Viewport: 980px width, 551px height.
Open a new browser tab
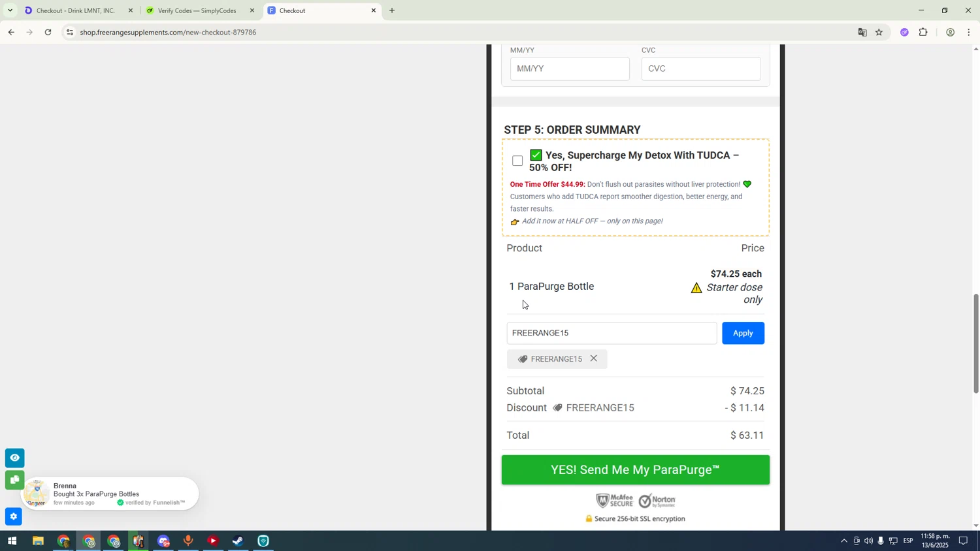[392, 10]
